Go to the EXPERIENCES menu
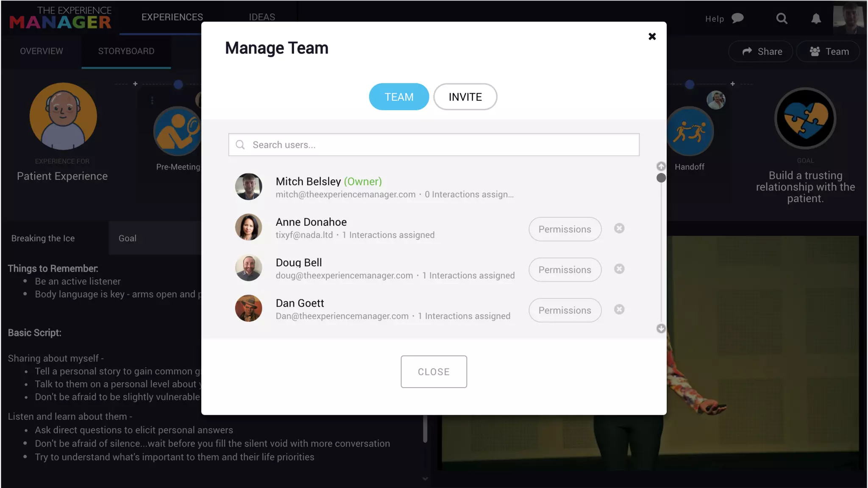This screenshot has width=868, height=488. 172,17
